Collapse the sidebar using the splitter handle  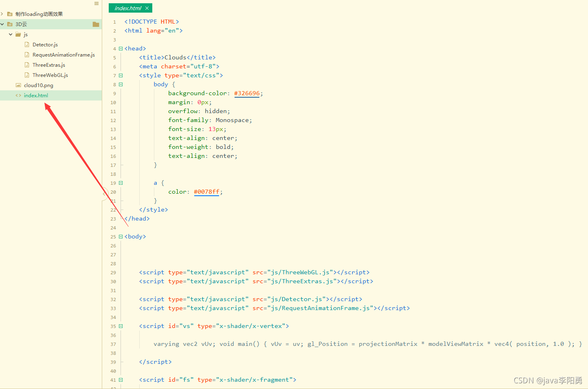[x=105, y=194]
